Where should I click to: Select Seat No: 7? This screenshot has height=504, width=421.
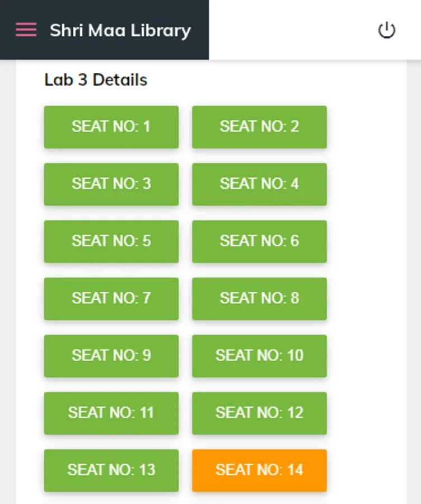coord(111,298)
